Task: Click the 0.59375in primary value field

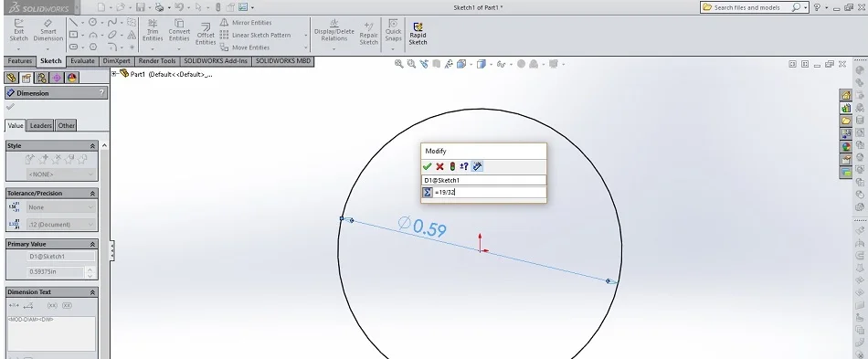Action: click(x=56, y=272)
